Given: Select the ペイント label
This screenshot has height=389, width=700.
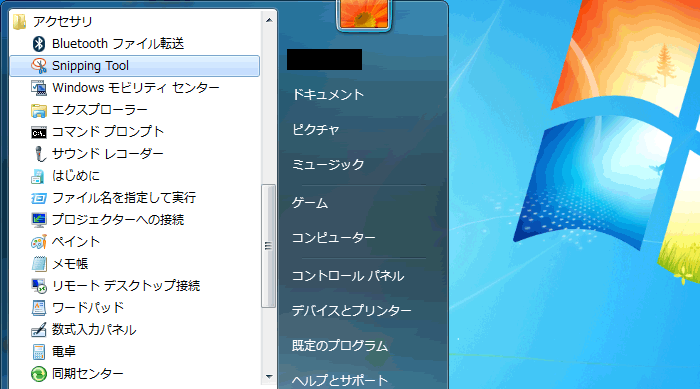Looking at the screenshot, I should [76, 242].
